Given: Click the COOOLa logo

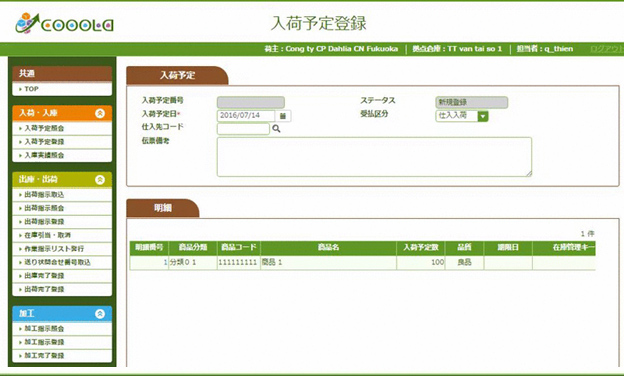Looking at the screenshot, I should pos(64,23).
